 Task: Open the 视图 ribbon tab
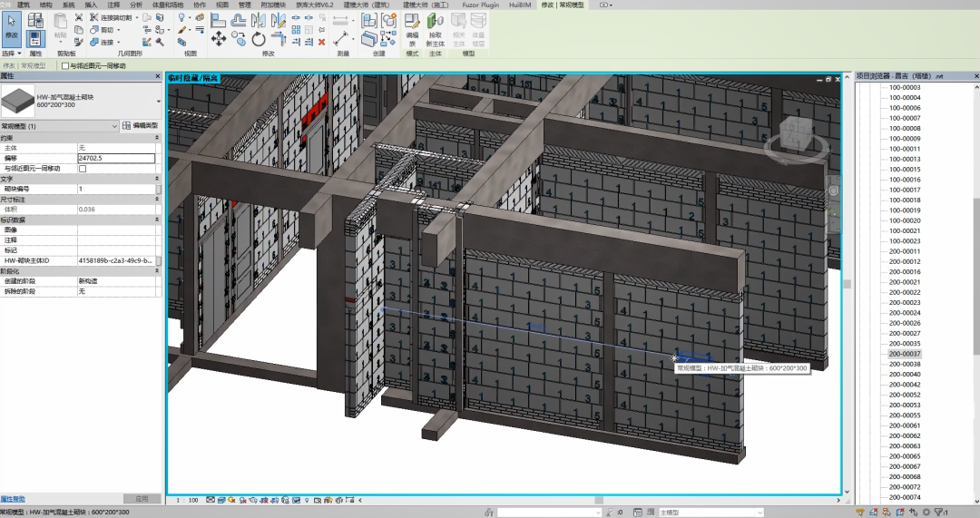(x=222, y=5)
